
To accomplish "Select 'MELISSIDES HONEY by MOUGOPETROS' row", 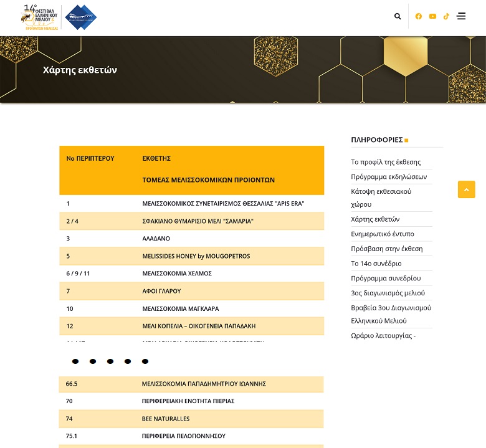I will point(191,256).
